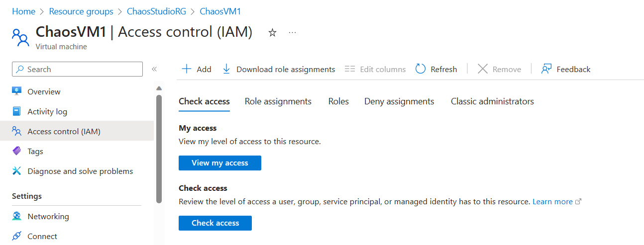
Task: Select Tags in the left navigation
Action: click(35, 151)
